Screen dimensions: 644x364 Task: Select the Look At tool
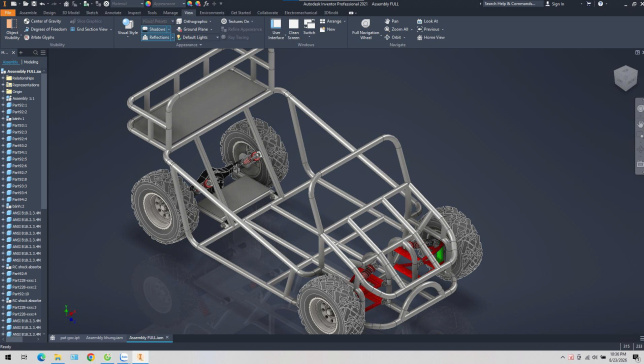pyautogui.click(x=419, y=21)
